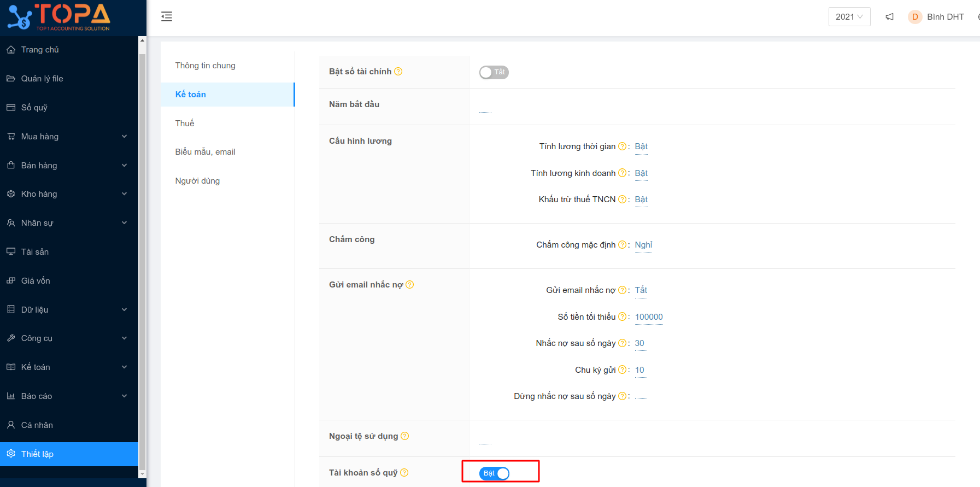Image resolution: width=980 pixels, height=487 pixels.
Task: Edit Tính lương kinh doanh value Bật
Action: (x=641, y=173)
